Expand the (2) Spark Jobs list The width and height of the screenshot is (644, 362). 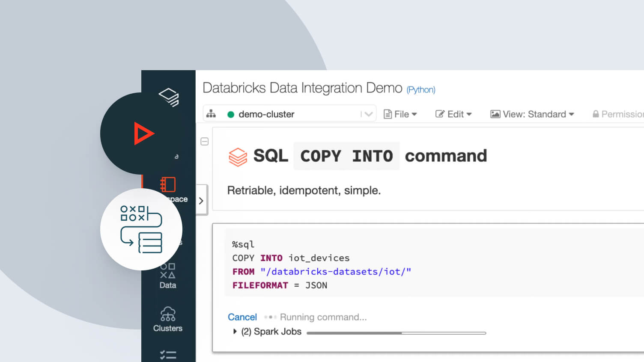click(235, 332)
